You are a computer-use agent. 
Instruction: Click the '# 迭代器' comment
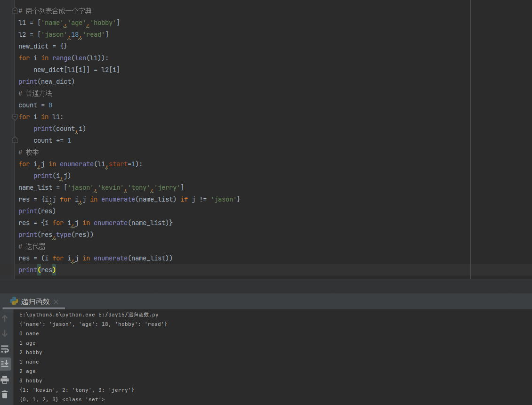pos(32,246)
